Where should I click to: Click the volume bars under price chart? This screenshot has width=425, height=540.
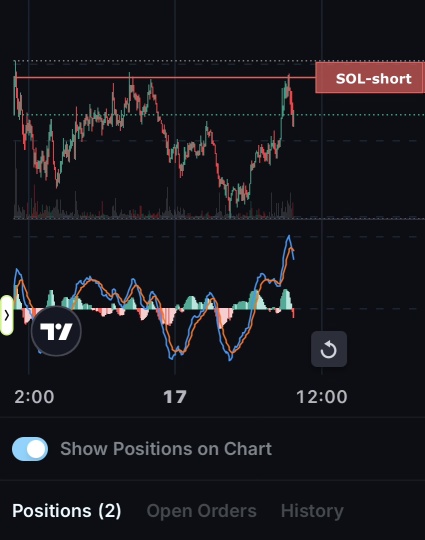pyautogui.click(x=153, y=207)
